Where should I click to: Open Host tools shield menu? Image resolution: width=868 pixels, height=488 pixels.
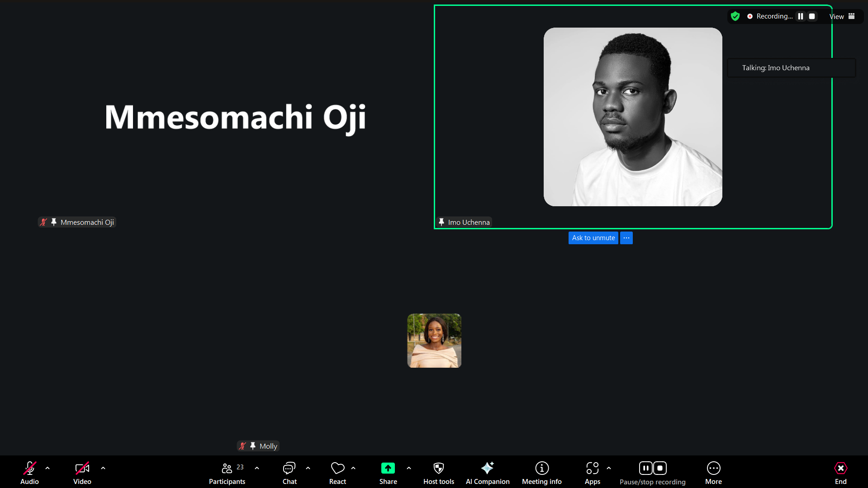click(438, 472)
